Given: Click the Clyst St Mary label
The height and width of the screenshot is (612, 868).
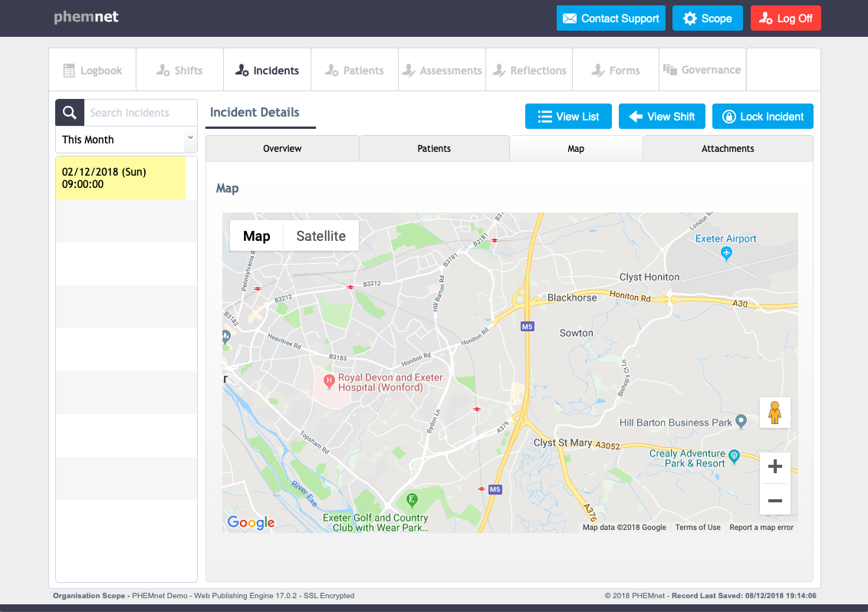Looking at the screenshot, I should pos(562,443).
